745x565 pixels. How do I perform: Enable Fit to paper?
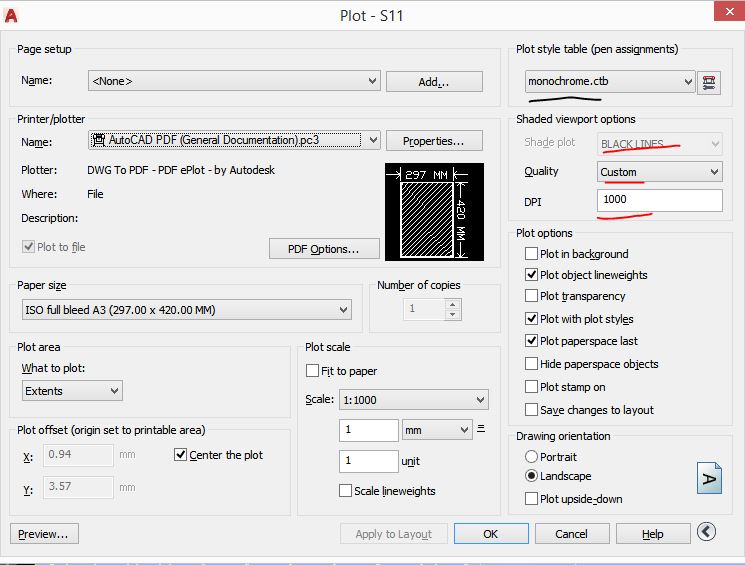click(312, 371)
